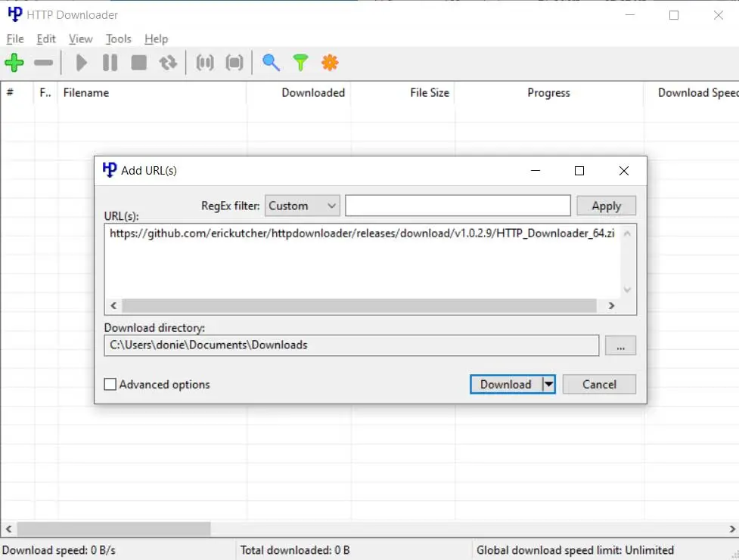Click the Pause active downloads toolbar icon
Image resolution: width=739 pixels, height=560 pixels.
click(205, 63)
